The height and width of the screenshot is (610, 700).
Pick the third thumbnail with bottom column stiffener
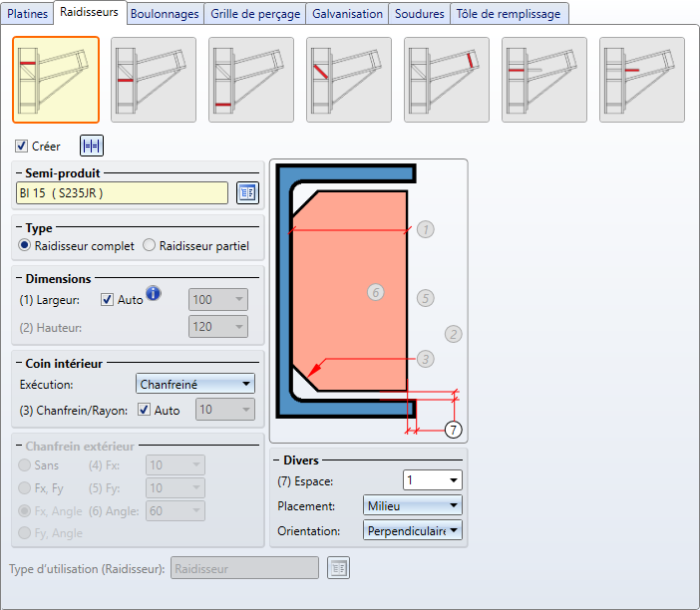[251, 79]
